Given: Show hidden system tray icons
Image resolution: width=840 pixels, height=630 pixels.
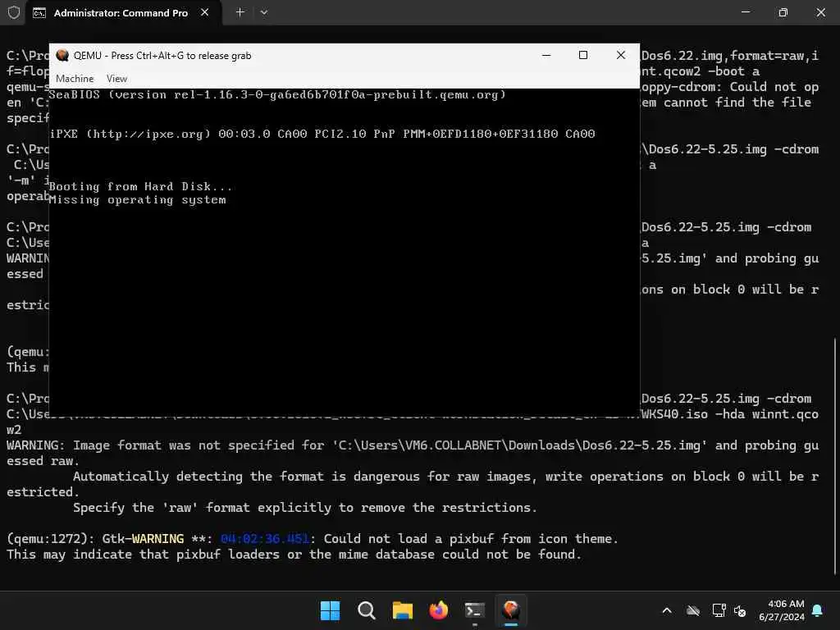Looking at the screenshot, I should pos(667,610).
